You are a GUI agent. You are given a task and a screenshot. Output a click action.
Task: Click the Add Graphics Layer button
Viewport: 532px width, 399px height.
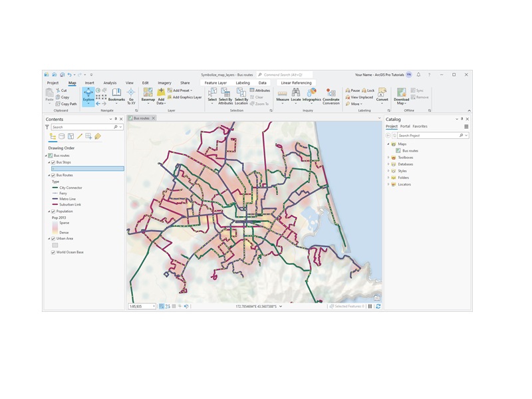185,97
